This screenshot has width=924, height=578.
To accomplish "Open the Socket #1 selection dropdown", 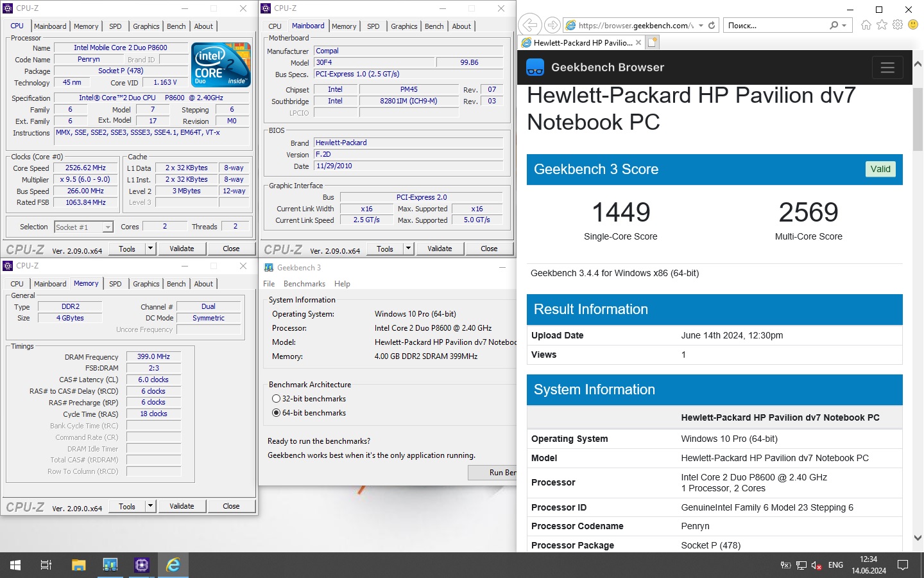I will pos(108,227).
